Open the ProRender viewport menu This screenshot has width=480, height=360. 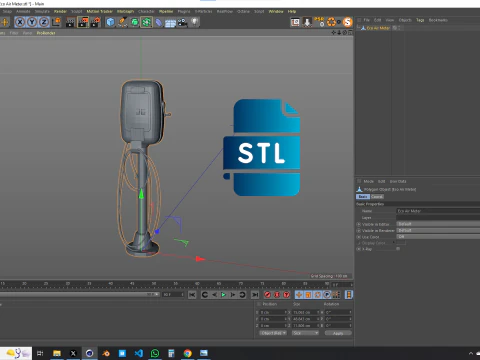tap(46, 33)
